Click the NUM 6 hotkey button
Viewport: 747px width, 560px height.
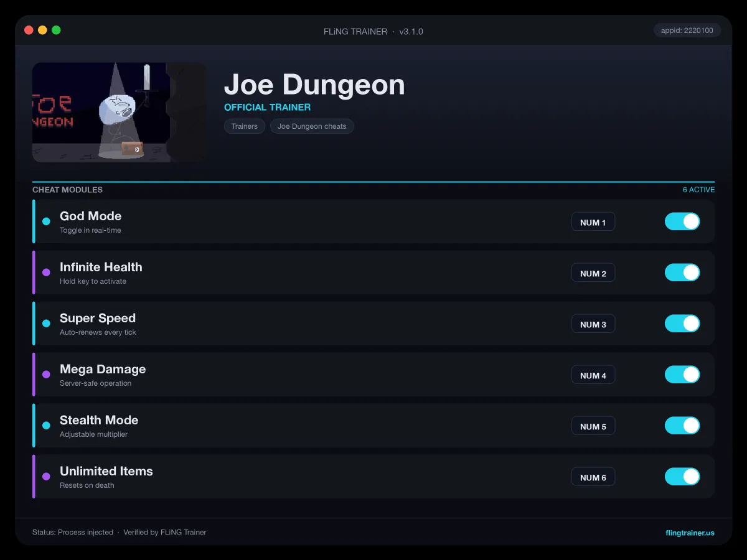pos(593,477)
